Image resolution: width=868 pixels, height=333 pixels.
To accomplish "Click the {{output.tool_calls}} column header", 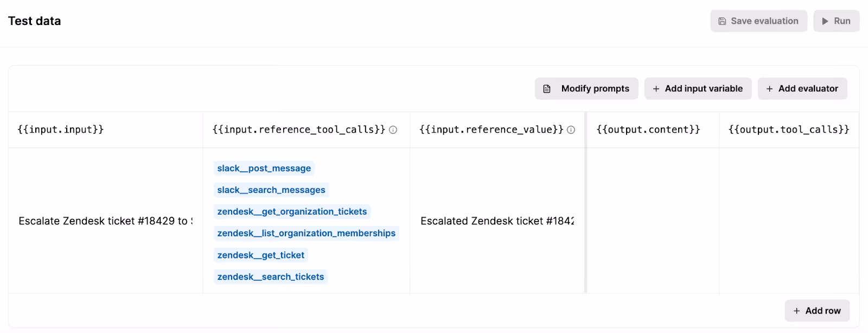I will coord(789,129).
